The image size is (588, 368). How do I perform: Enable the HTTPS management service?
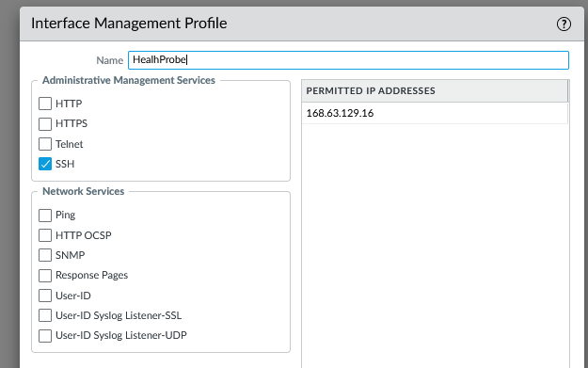[45, 124]
